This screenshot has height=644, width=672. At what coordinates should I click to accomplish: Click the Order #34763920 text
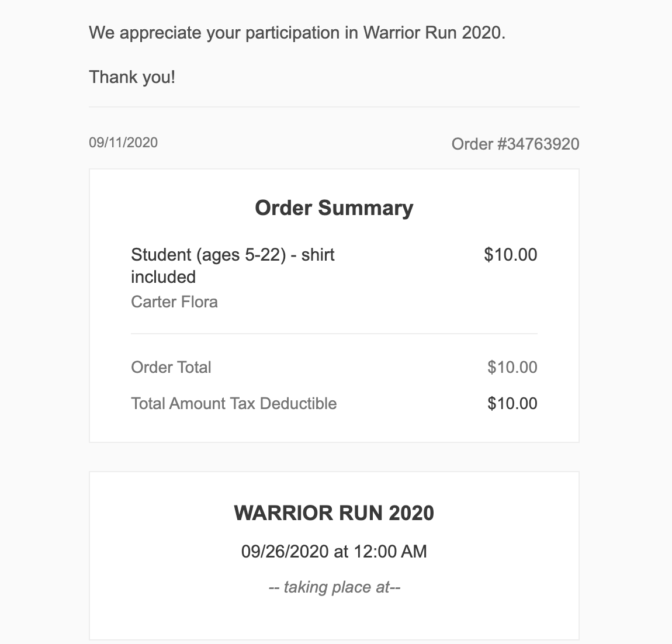(515, 144)
